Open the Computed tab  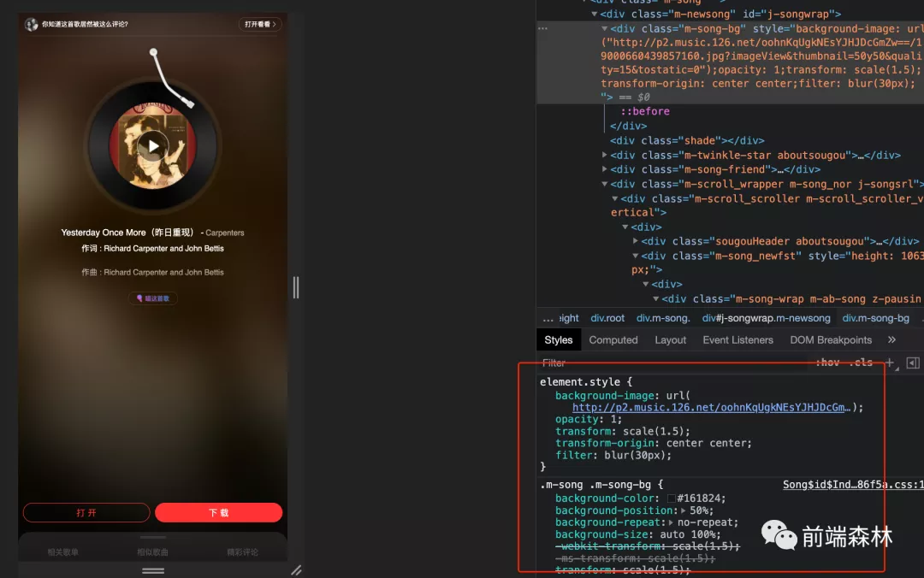coord(613,340)
